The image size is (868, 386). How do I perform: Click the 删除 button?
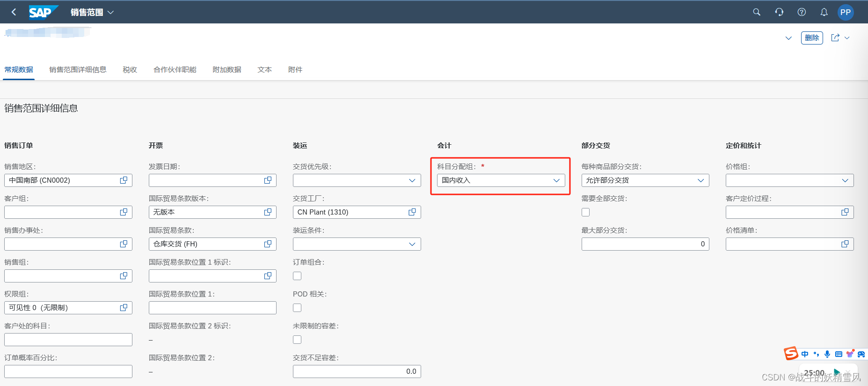[x=812, y=38]
